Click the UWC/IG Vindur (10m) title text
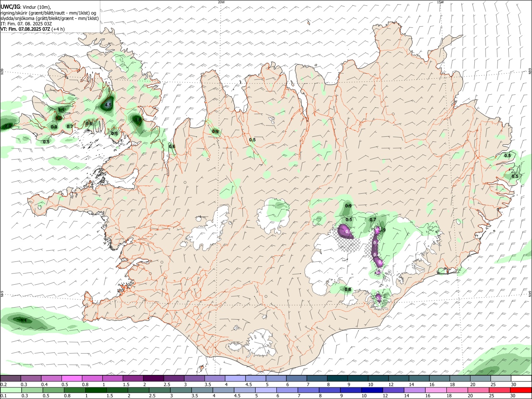The height and width of the screenshot is (399, 532). click(26, 7)
